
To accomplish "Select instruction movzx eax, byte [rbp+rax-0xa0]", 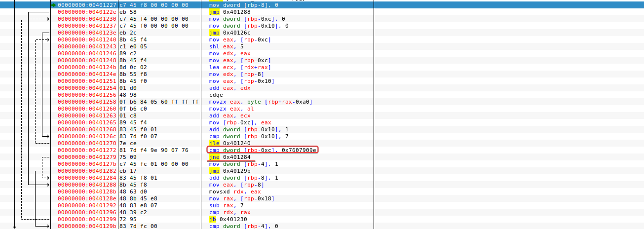I will tap(261, 102).
